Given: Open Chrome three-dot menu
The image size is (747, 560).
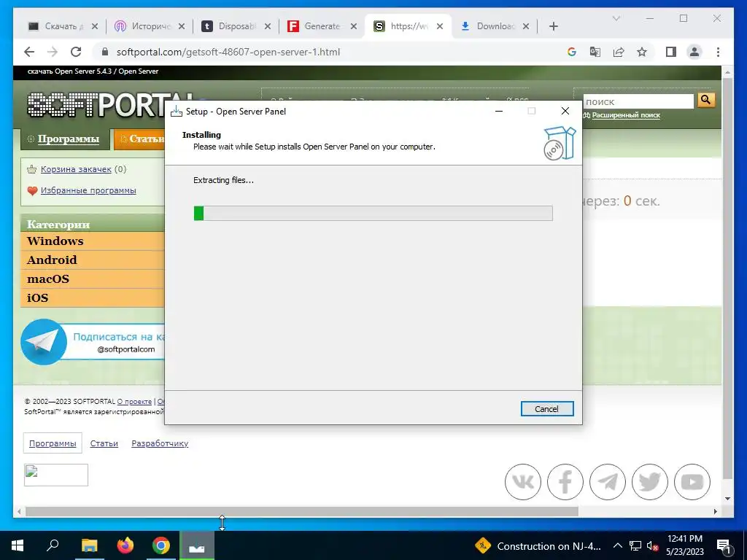Looking at the screenshot, I should 718,52.
